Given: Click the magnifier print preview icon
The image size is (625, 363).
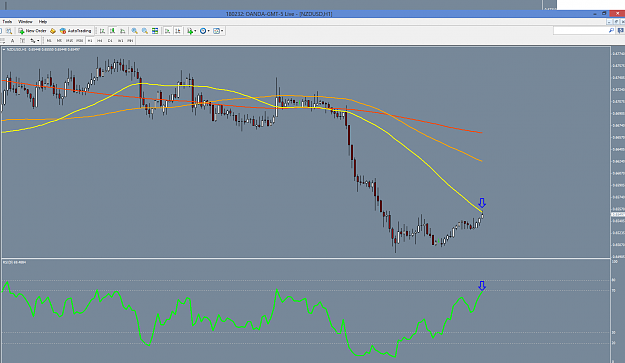Looking at the screenshot, I should tap(8, 31).
